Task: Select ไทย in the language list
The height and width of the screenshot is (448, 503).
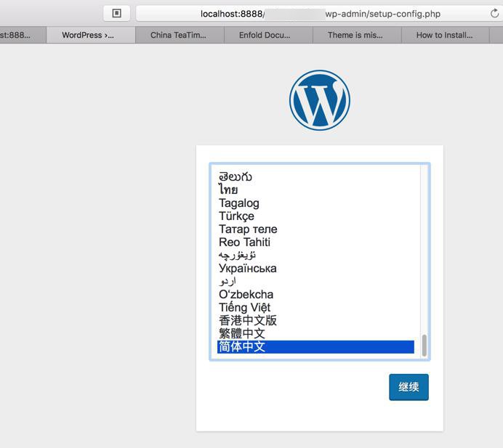Action: [x=315, y=190]
